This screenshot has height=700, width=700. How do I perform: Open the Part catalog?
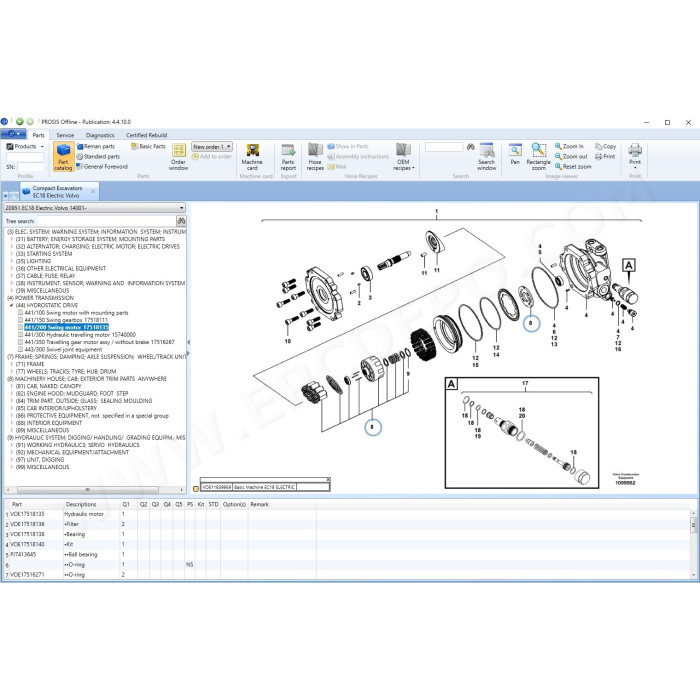point(63,157)
